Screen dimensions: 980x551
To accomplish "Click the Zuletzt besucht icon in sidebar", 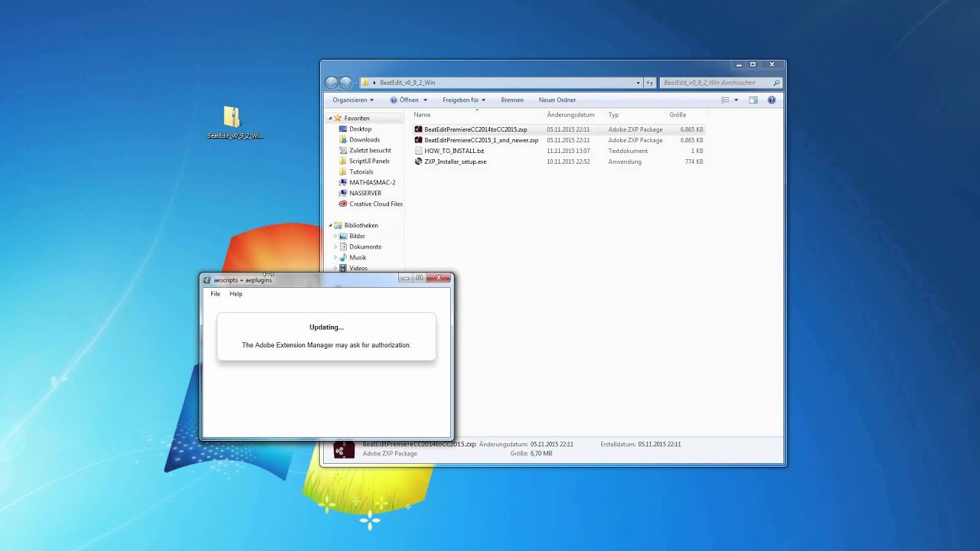I will 343,151.
